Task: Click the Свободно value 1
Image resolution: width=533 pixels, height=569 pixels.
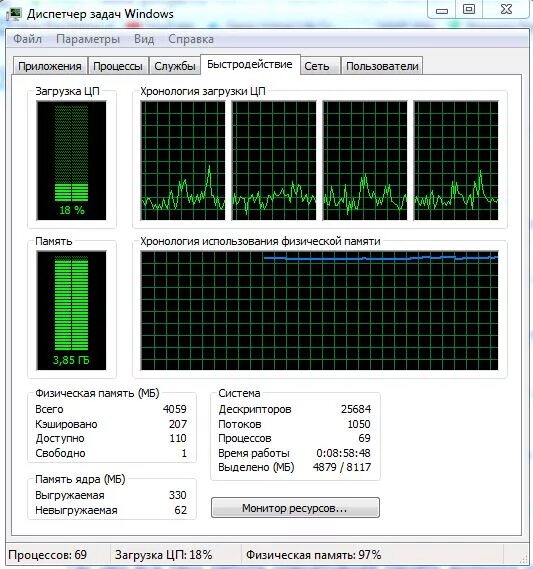Action: click(x=184, y=453)
